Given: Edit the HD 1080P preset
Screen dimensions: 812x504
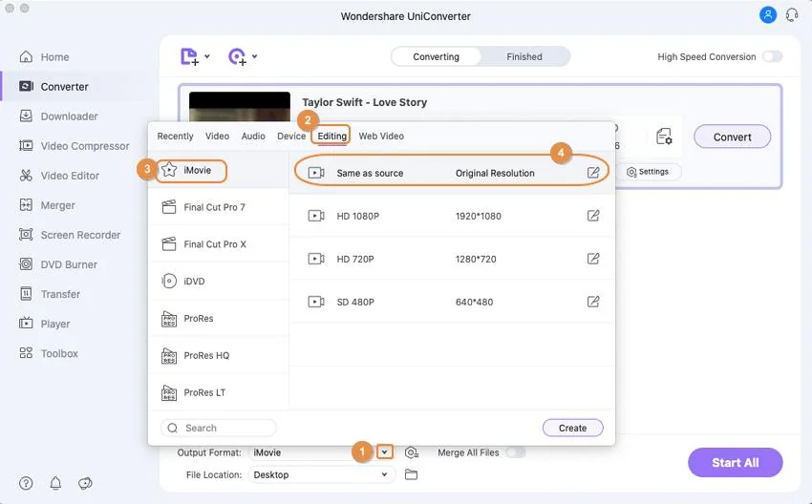Looking at the screenshot, I should point(593,216).
